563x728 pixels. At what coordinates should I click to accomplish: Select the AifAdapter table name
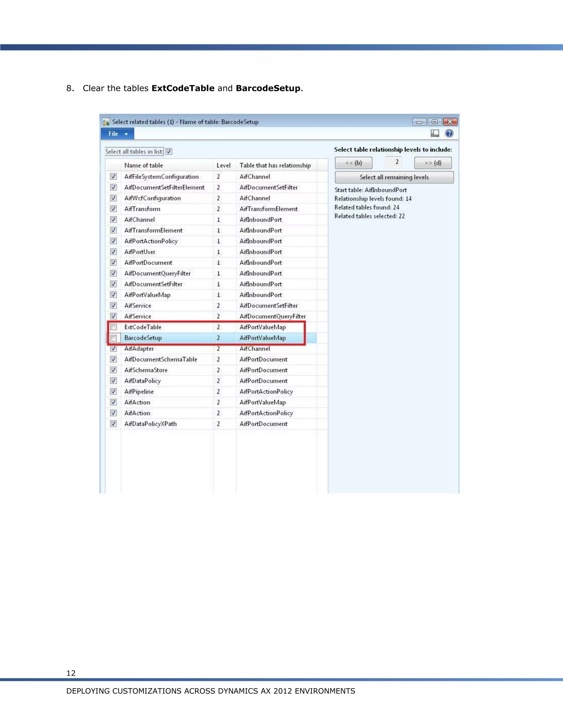pyautogui.click(x=139, y=349)
